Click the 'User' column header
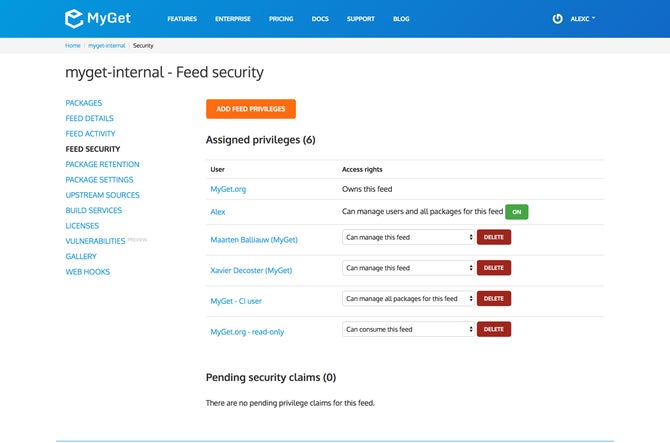 click(x=217, y=169)
